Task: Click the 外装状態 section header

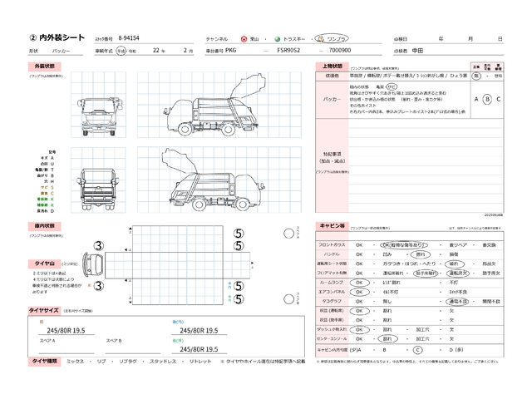Action: click(x=45, y=65)
